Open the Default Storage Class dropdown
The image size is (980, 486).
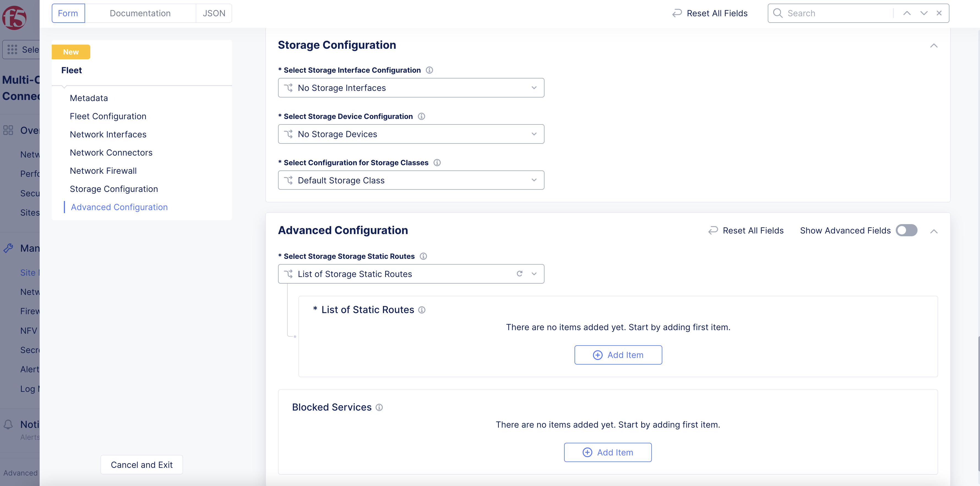click(411, 180)
